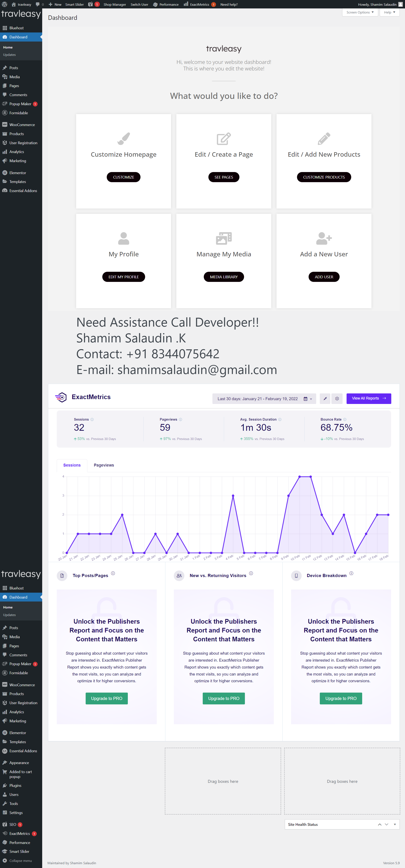Click info icon beside Device Breakdown heading
Viewport: 405px width, 868px height.
tap(351, 573)
